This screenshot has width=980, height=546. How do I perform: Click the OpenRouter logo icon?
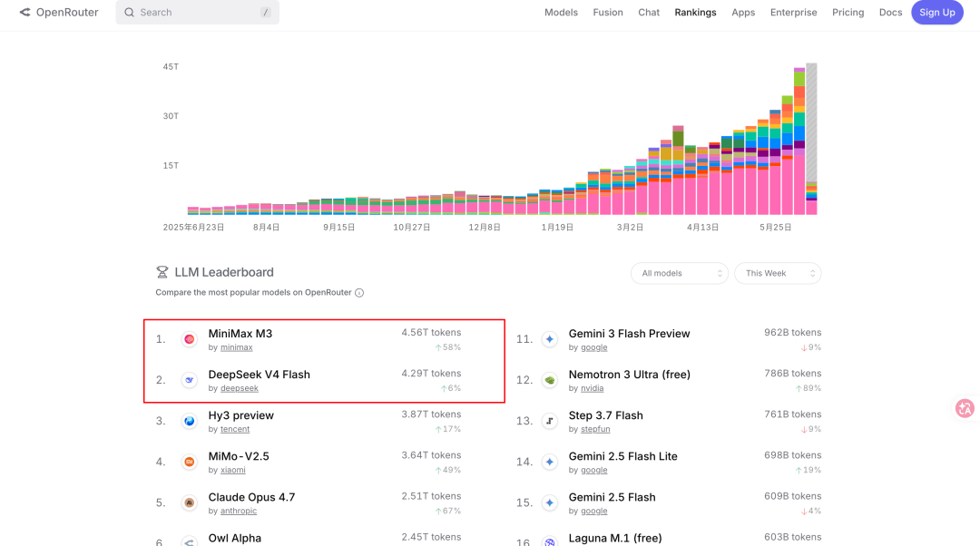coord(25,12)
